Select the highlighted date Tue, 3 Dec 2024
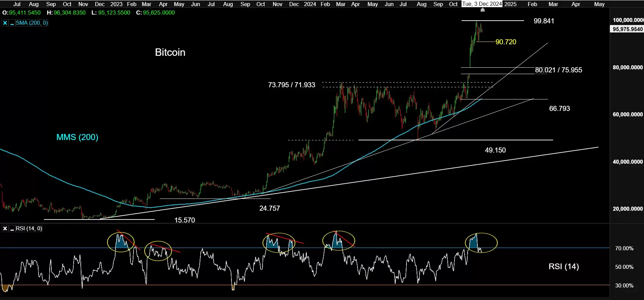644x300 pixels. point(482,4)
